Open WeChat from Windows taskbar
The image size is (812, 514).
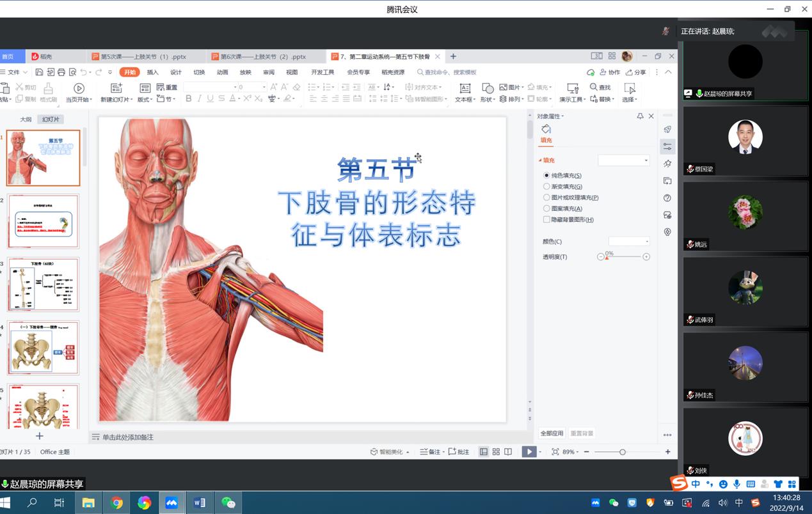point(227,503)
